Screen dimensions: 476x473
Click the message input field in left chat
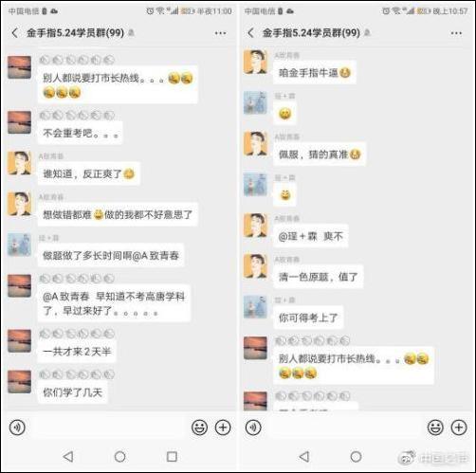point(108,428)
